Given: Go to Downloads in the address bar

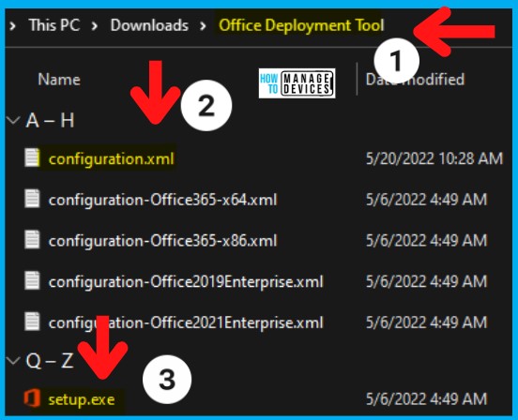Looking at the screenshot, I should (x=149, y=25).
